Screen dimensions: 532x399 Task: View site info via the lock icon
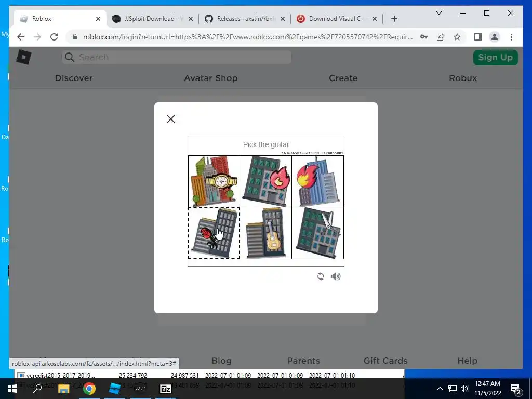75,37
